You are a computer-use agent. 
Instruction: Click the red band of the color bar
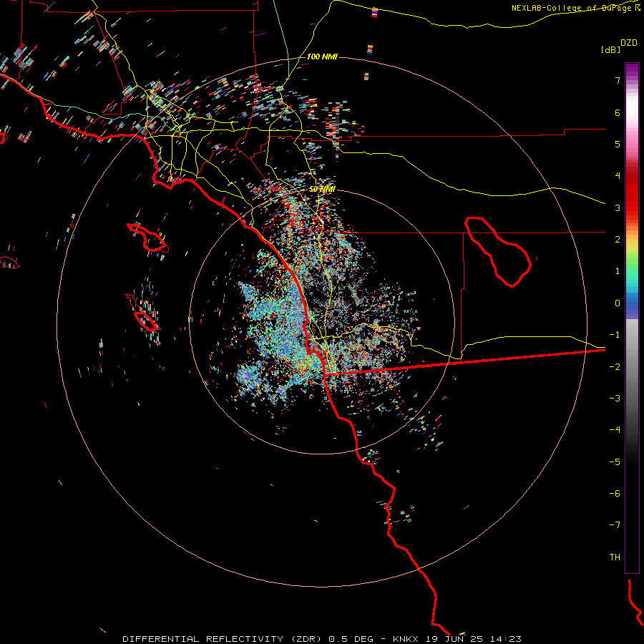pos(632,193)
